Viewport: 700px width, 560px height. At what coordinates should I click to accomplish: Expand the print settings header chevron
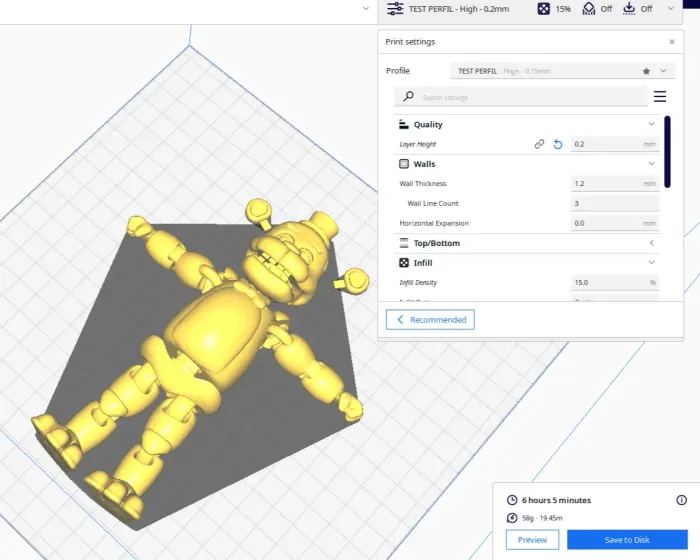(671, 8)
